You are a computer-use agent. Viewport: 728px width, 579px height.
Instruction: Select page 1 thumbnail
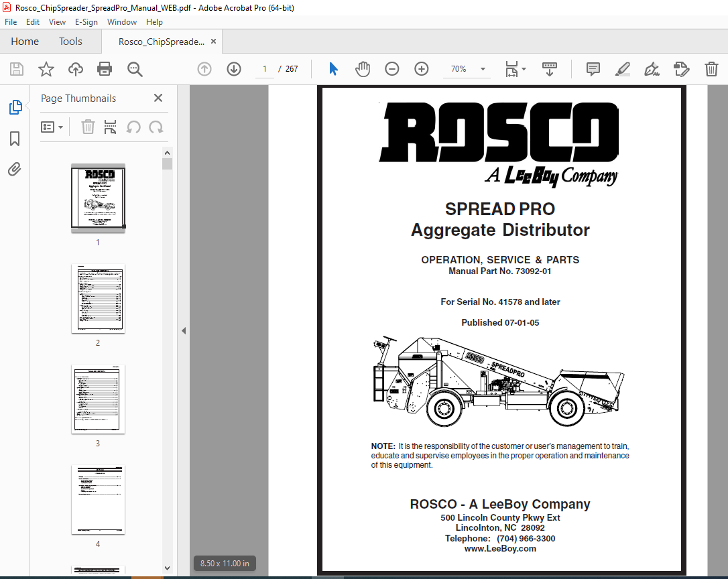(98, 198)
